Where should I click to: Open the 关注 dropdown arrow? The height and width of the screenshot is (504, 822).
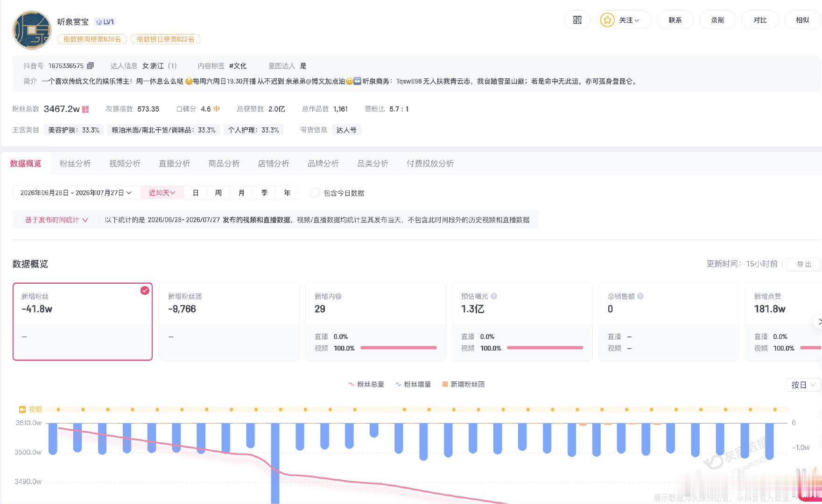tap(637, 21)
